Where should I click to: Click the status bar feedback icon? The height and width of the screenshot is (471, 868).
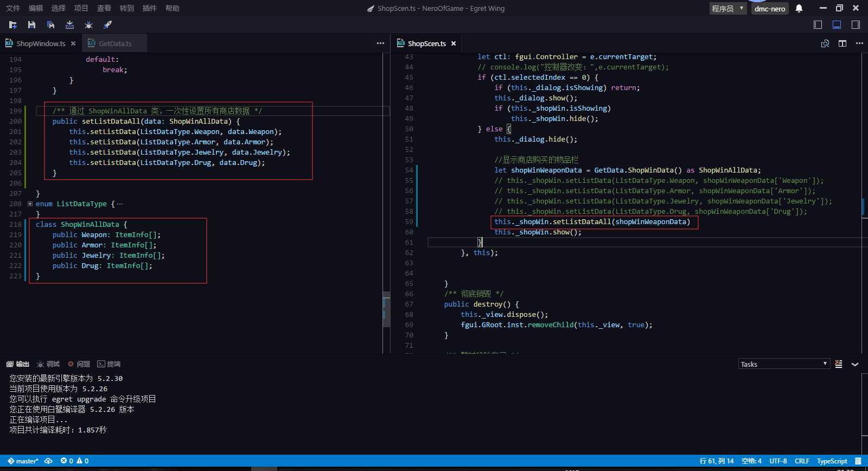[858, 461]
